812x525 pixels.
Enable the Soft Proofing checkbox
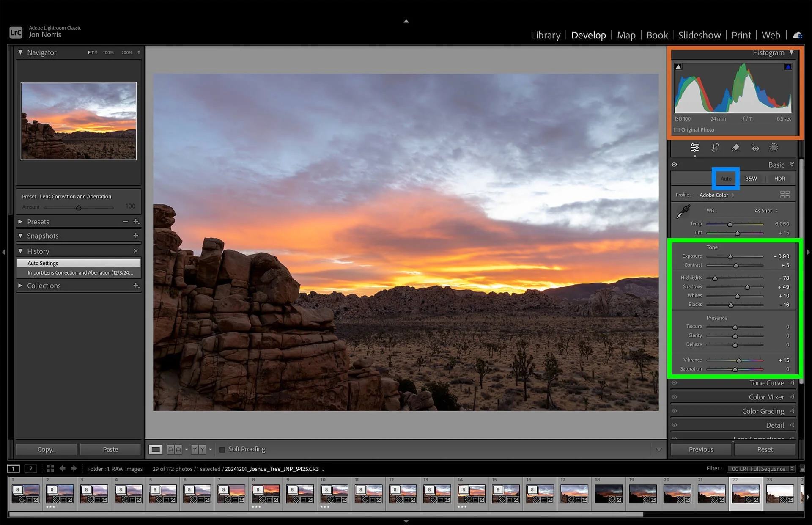222,449
